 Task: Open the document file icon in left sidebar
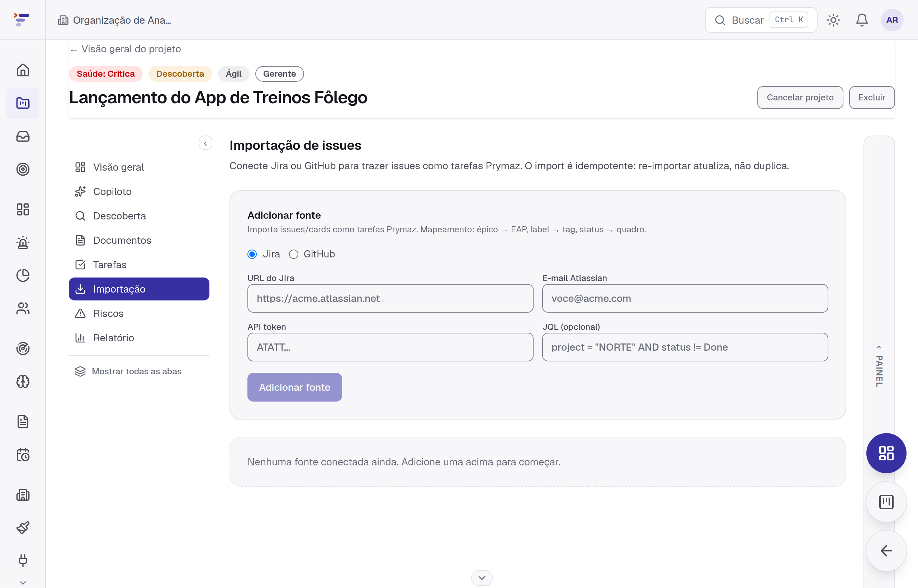point(23,422)
